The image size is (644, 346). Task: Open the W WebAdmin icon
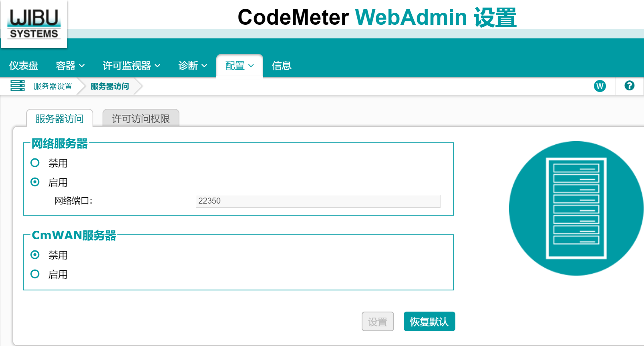[600, 86]
